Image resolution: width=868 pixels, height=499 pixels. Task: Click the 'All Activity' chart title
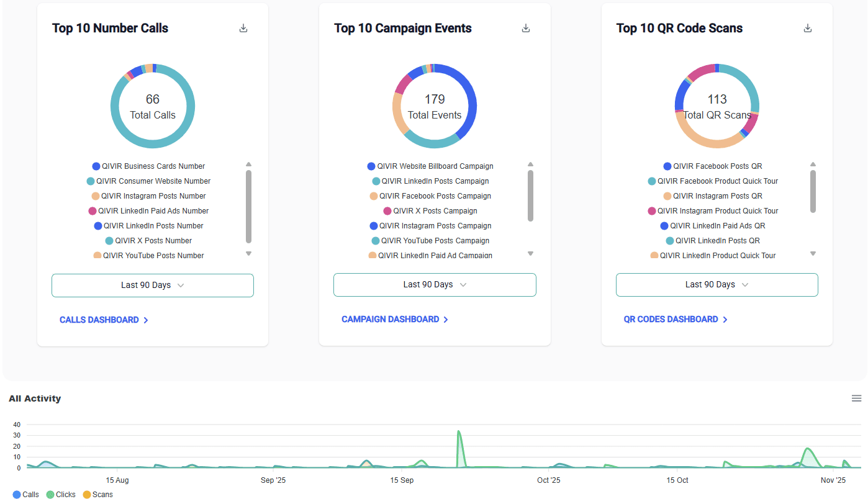click(35, 398)
